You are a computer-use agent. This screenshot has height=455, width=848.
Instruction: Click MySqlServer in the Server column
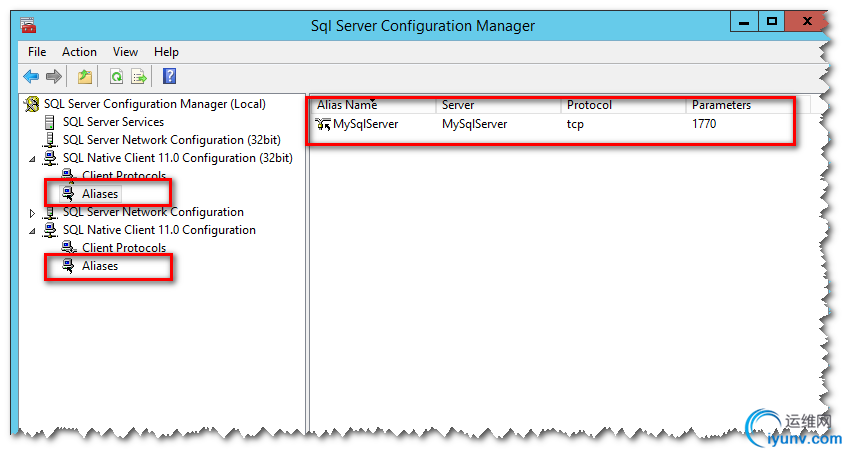coord(474,124)
